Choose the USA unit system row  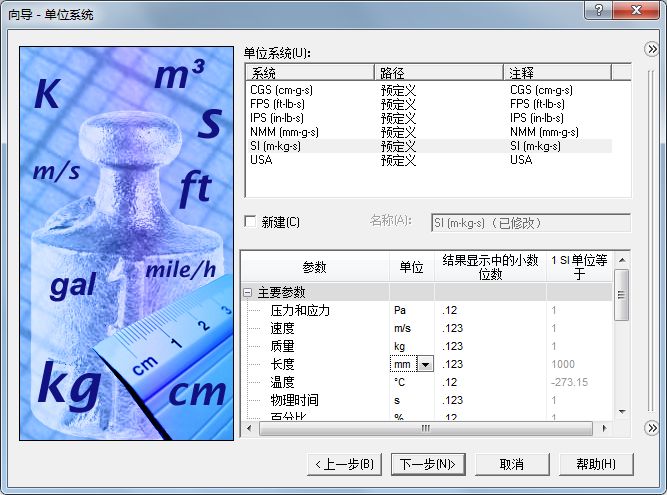click(261, 160)
